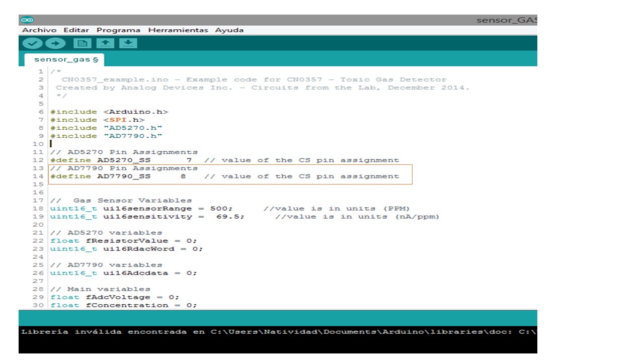Image resolution: width=644 pixels, height=362 pixels.
Task: Click the line '#include "AD7790.h"'
Action: coord(106,136)
